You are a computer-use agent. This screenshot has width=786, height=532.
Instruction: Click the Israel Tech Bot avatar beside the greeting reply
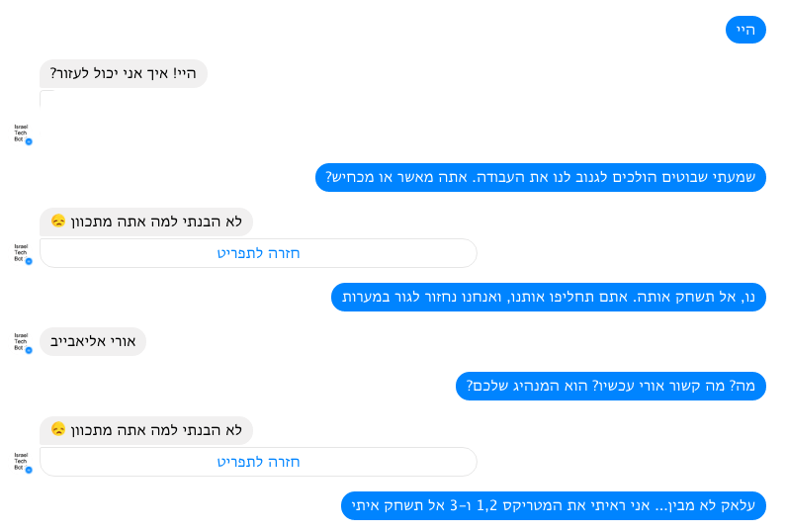pos(21,133)
